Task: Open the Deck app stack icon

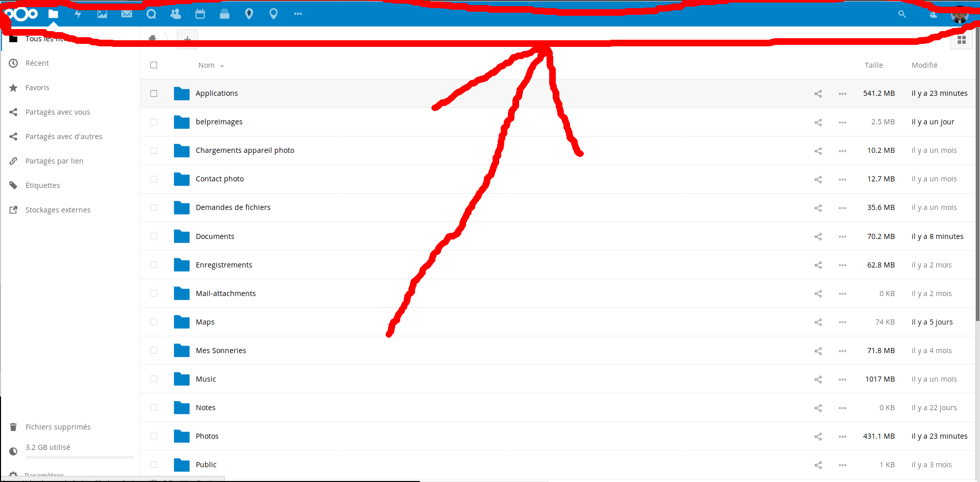Action: coord(224,14)
